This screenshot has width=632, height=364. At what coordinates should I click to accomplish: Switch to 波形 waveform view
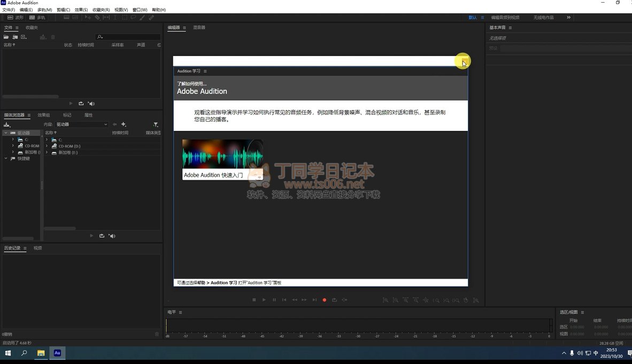pyautogui.click(x=15, y=18)
